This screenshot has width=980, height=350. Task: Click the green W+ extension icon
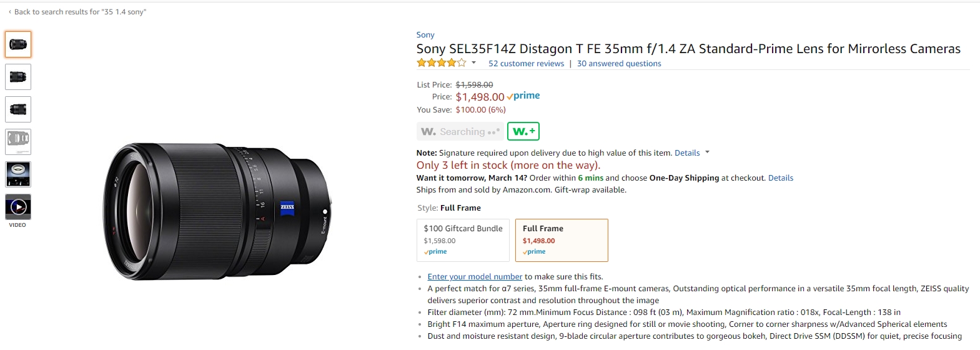point(523,131)
